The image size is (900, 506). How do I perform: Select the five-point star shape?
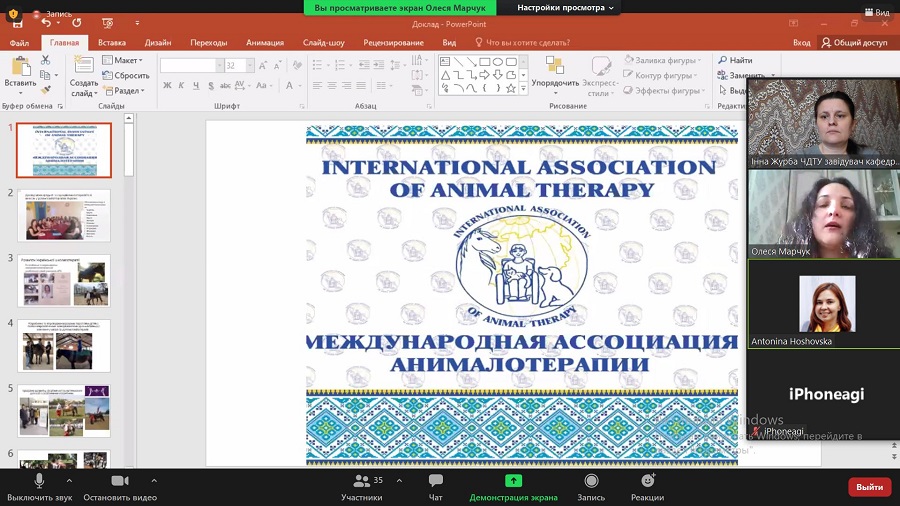(510, 88)
